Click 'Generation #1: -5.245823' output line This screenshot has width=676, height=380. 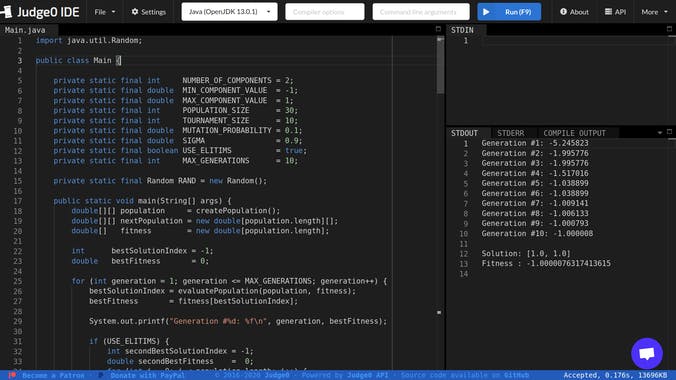(535, 143)
